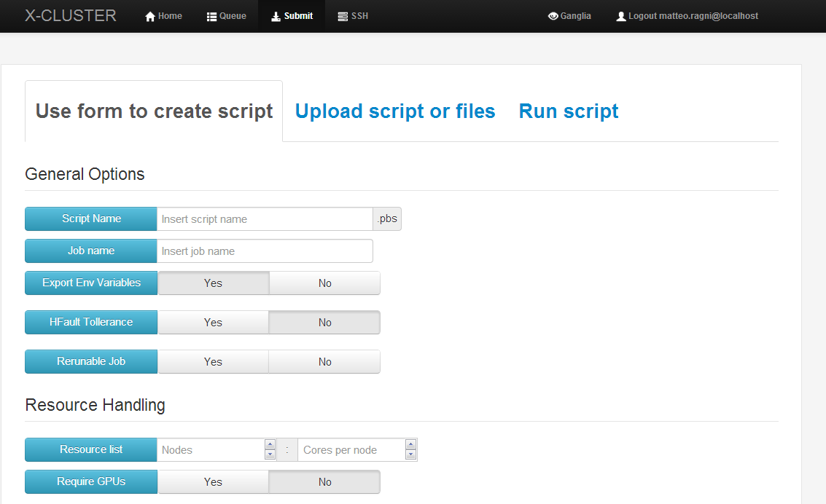Set Rerunable Job to No
The image size is (826, 504).
tap(324, 362)
